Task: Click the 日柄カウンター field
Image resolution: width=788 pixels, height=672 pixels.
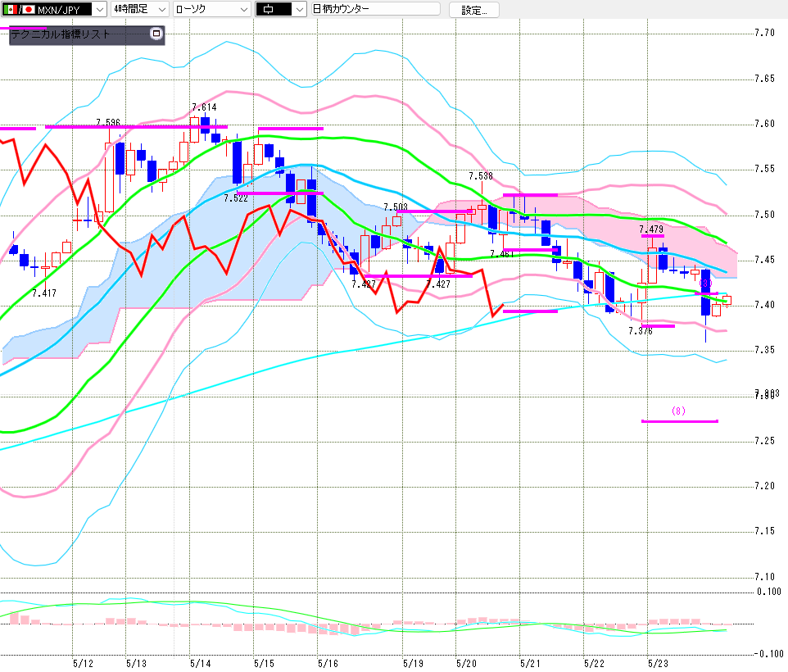Action: coord(375,9)
